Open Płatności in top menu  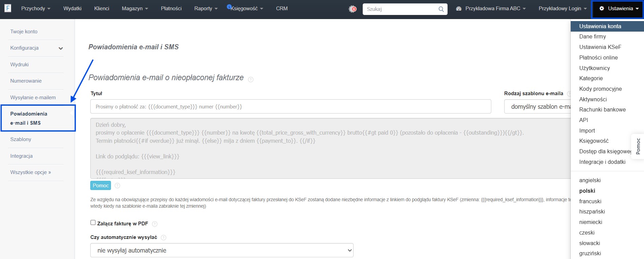(171, 8)
